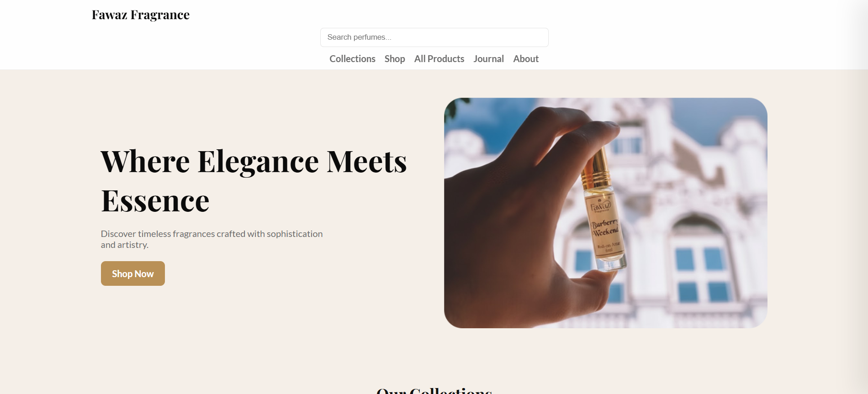Visit the Journal section
Screen dimensions: 868x394
point(488,59)
